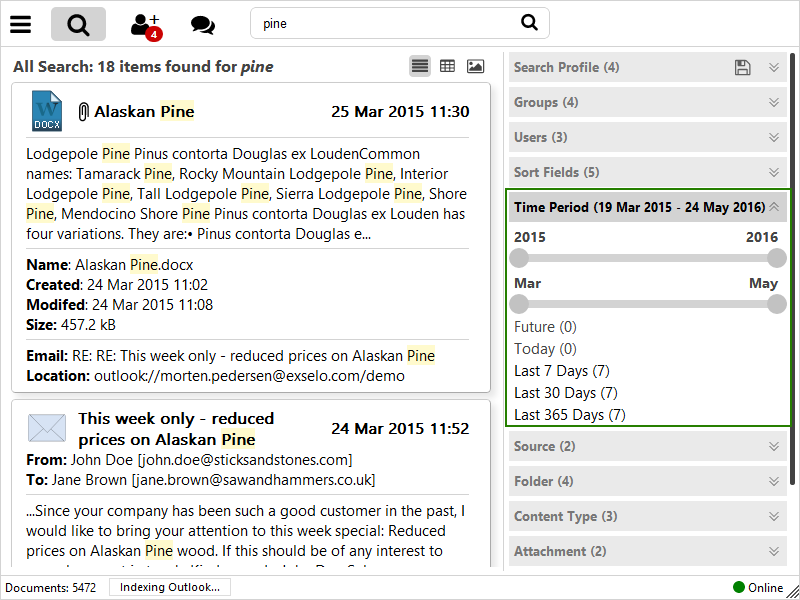Click the envelope icon of email result

pyautogui.click(x=47, y=428)
